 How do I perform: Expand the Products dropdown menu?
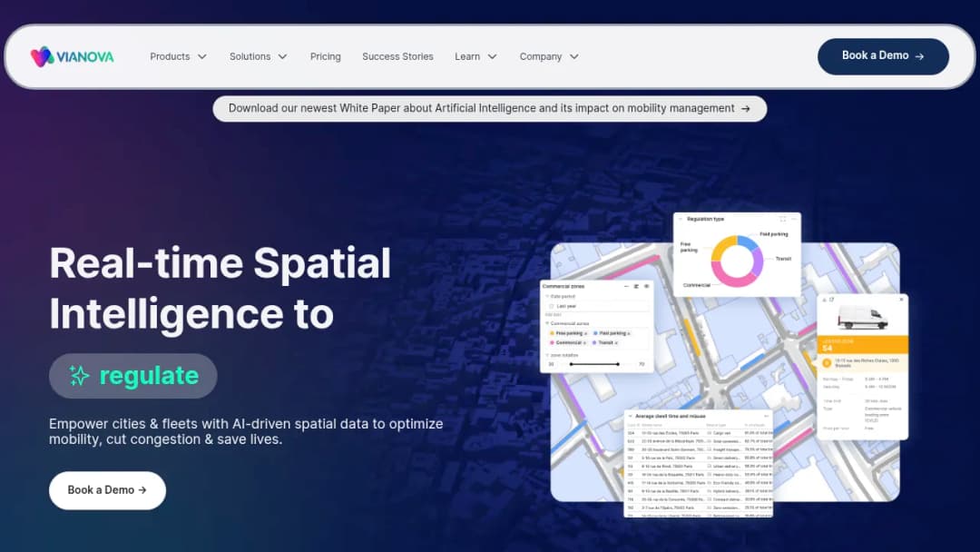(x=178, y=57)
